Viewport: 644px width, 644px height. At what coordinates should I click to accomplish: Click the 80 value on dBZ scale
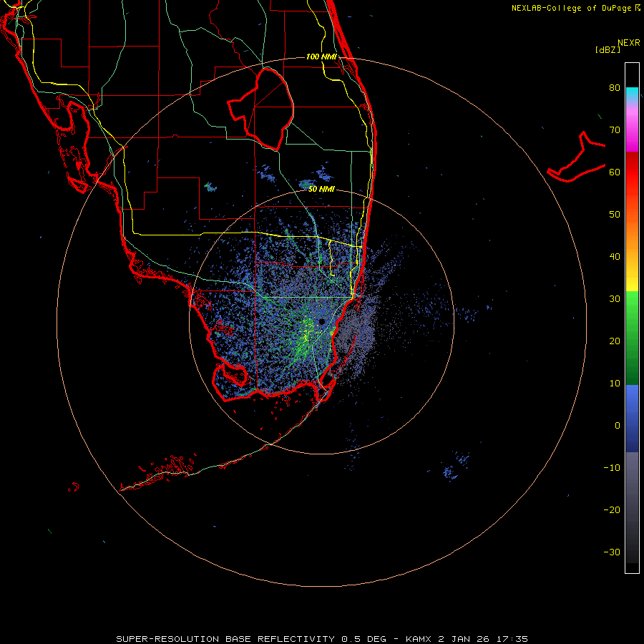[615, 88]
